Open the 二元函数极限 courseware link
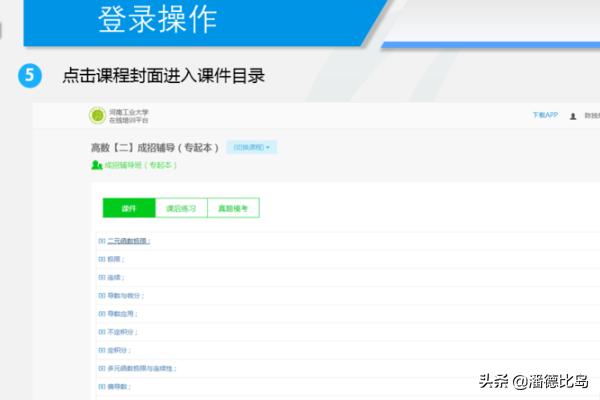 click(x=129, y=241)
